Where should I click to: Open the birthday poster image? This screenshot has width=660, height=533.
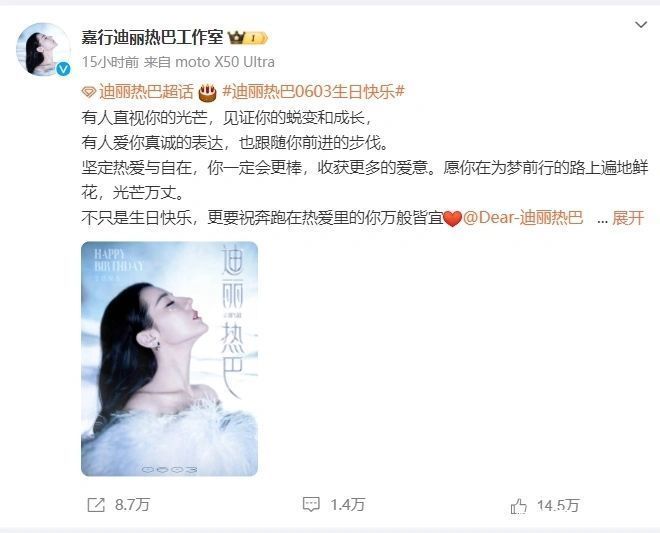(169, 359)
